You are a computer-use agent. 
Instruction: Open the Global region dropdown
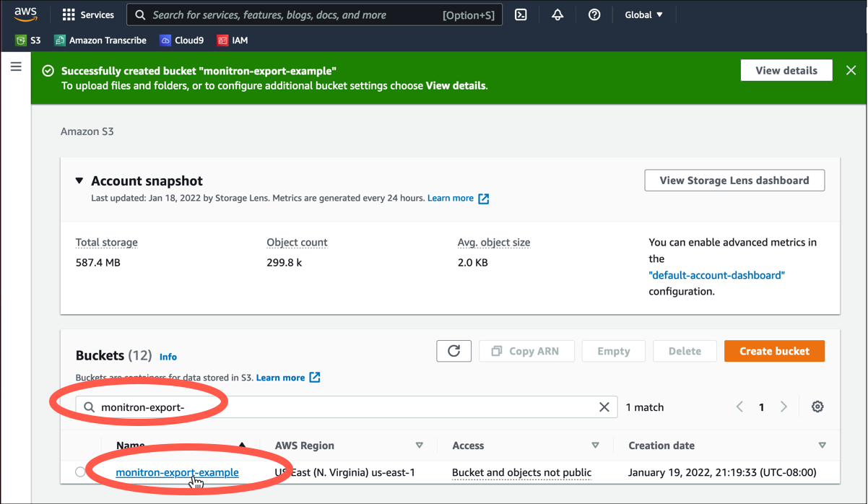click(x=643, y=14)
